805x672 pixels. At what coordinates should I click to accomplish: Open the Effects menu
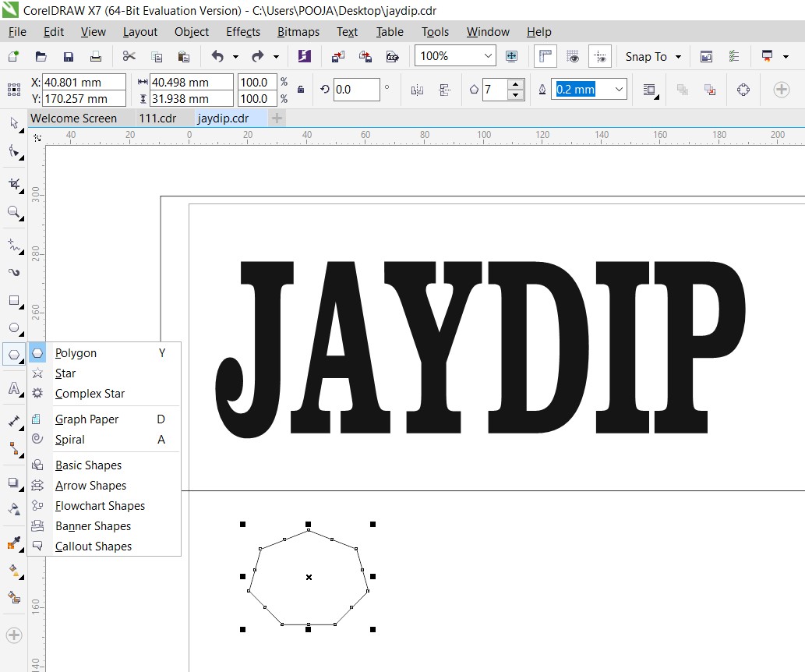click(243, 32)
